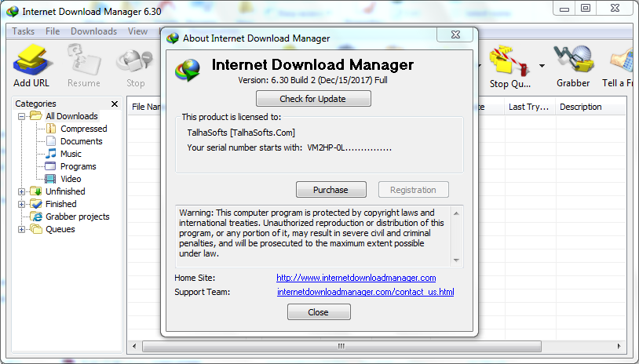The image size is (639, 364).
Task: Click the Version 6.30 Build 2 text
Action: (312, 80)
